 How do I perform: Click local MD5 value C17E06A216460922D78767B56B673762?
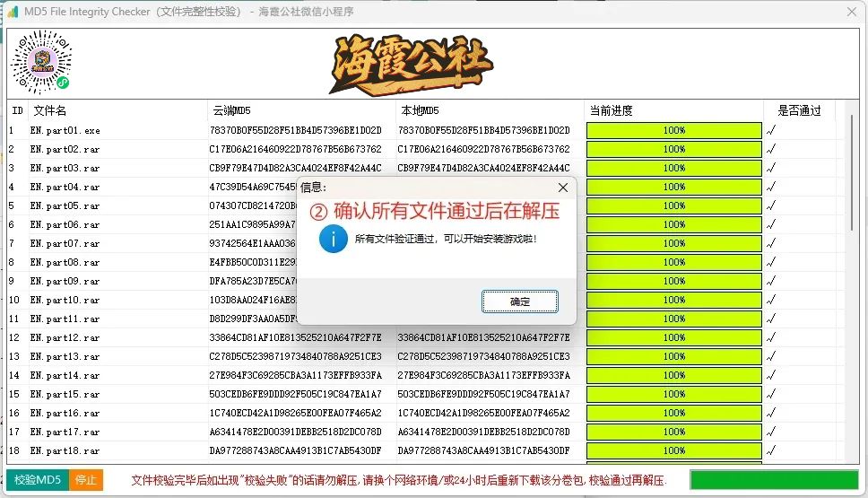[x=484, y=149]
